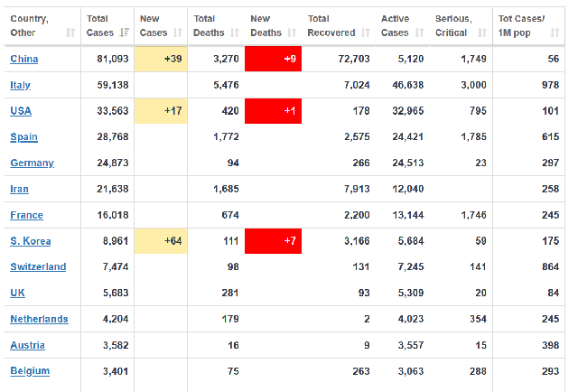Click the Country, Other header text
The height and width of the screenshot is (392, 578).
point(29,26)
